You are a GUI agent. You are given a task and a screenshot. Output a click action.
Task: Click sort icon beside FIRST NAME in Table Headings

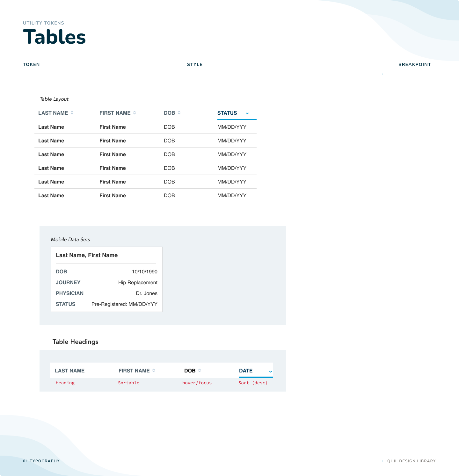click(154, 371)
